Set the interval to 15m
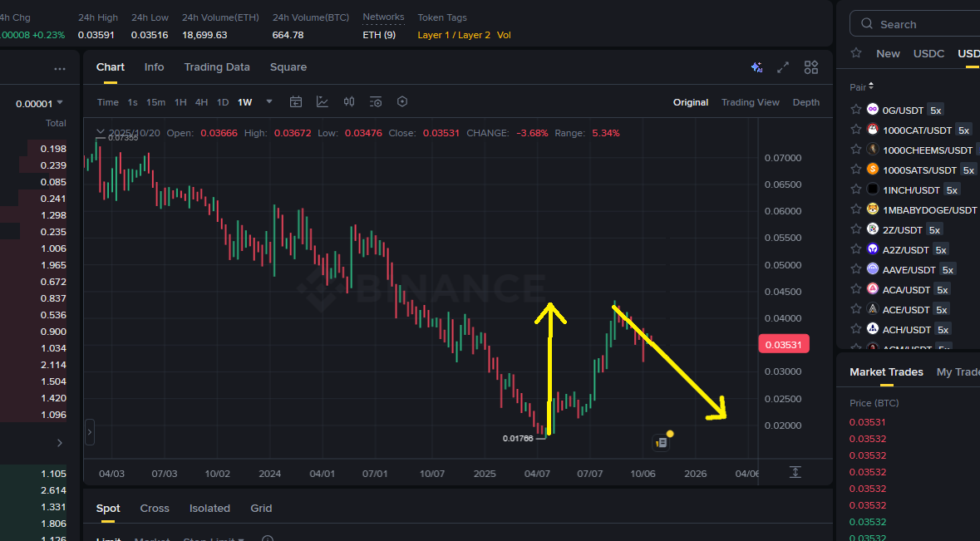This screenshot has height=541, width=980. coord(155,102)
